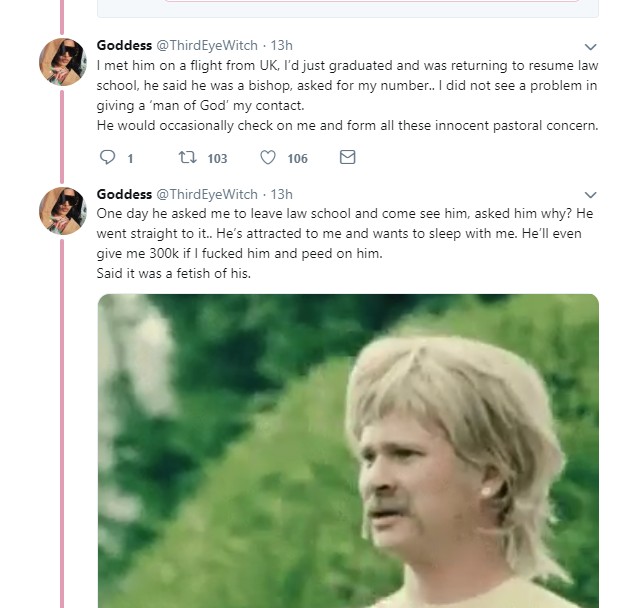Open the avatar beside the flight from UK tweet
Viewport: 631px width, 608px height.
pos(62,62)
